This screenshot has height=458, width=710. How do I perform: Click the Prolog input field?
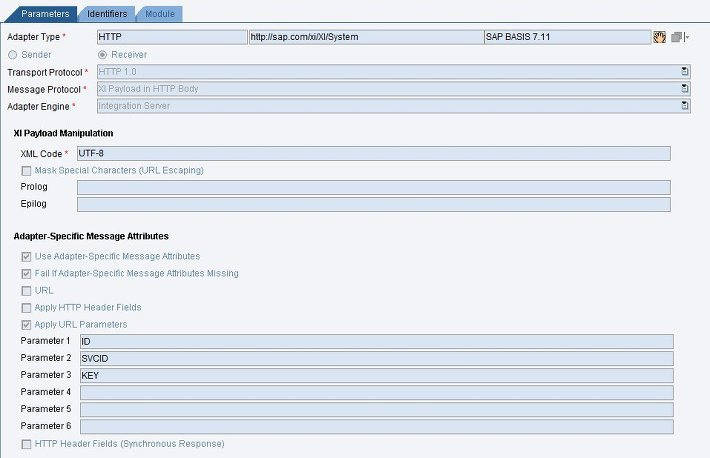coord(374,187)
